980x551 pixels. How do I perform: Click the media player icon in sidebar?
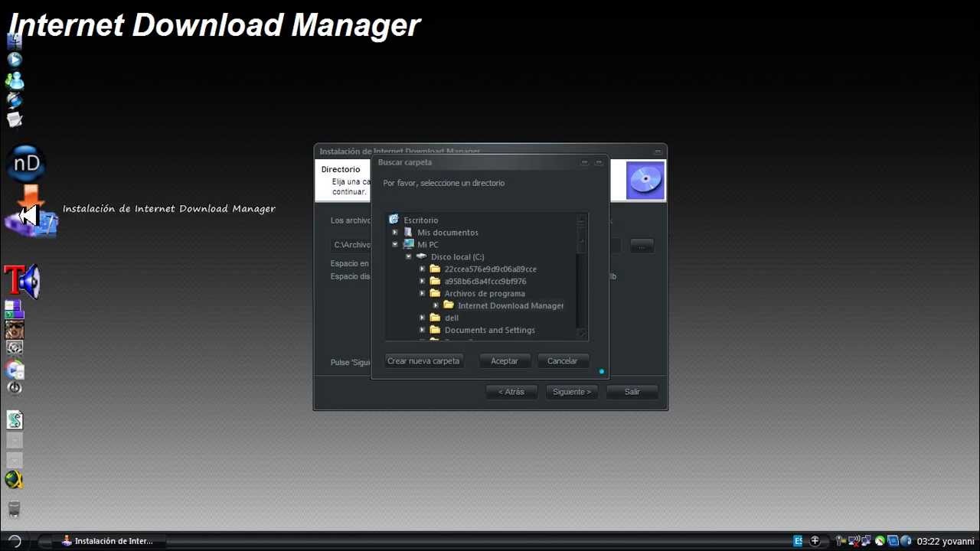(x=15, y=60)
